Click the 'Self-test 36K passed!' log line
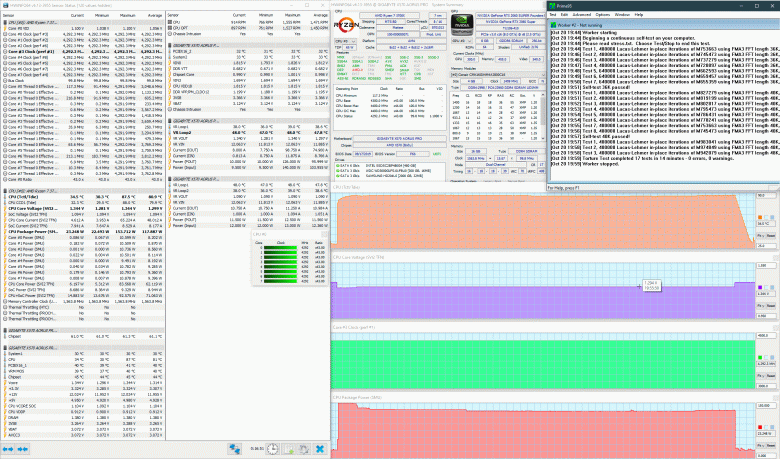 (591, 87)
